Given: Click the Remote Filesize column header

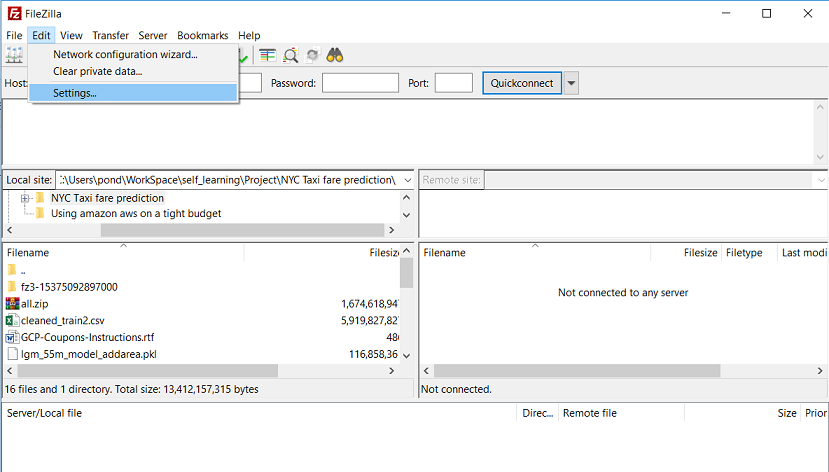Looking at the screenshot, I should [686, 253].
